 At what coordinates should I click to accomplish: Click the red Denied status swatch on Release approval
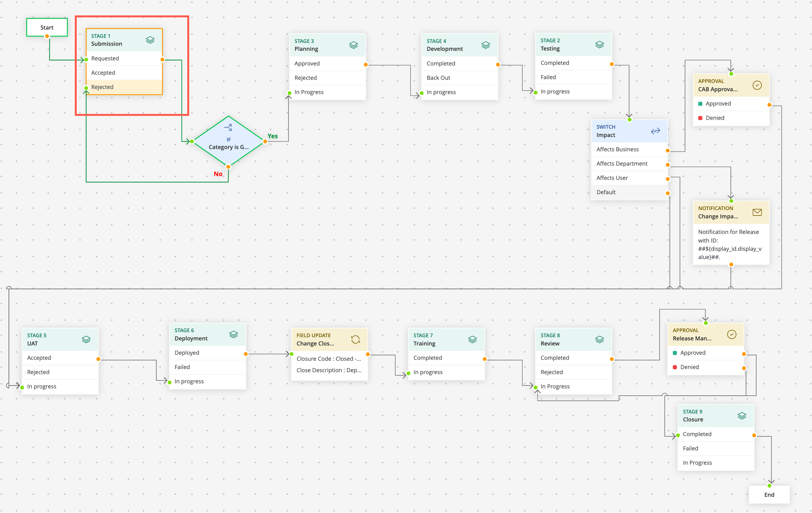coord(674,366)
